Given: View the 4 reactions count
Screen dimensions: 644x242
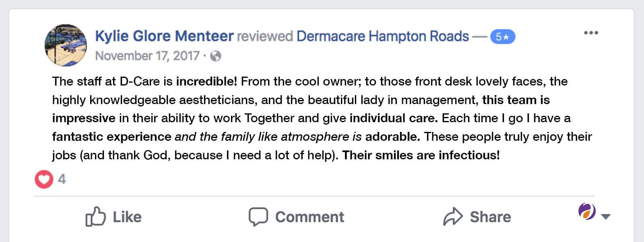Looking at the screenshot, I should click(62, 179).
